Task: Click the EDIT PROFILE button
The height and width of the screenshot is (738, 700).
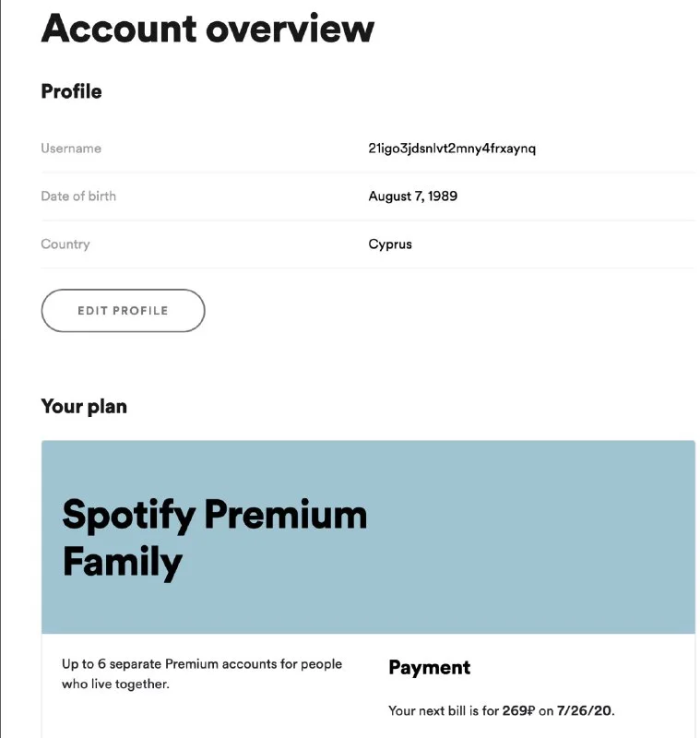Action: [x=123, y=311]
